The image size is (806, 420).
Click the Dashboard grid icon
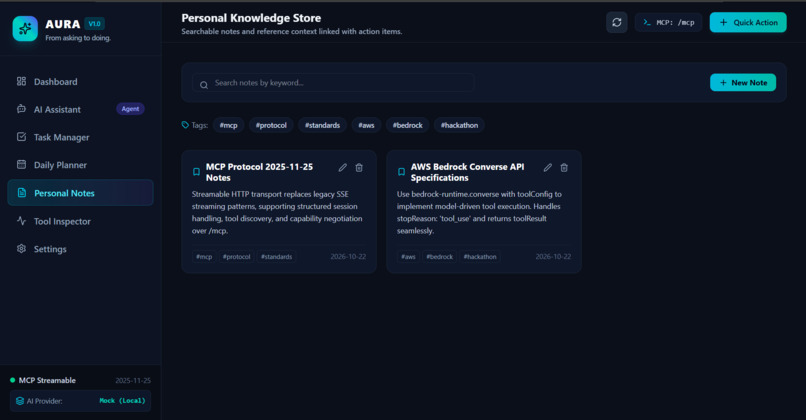coord(21,81)
